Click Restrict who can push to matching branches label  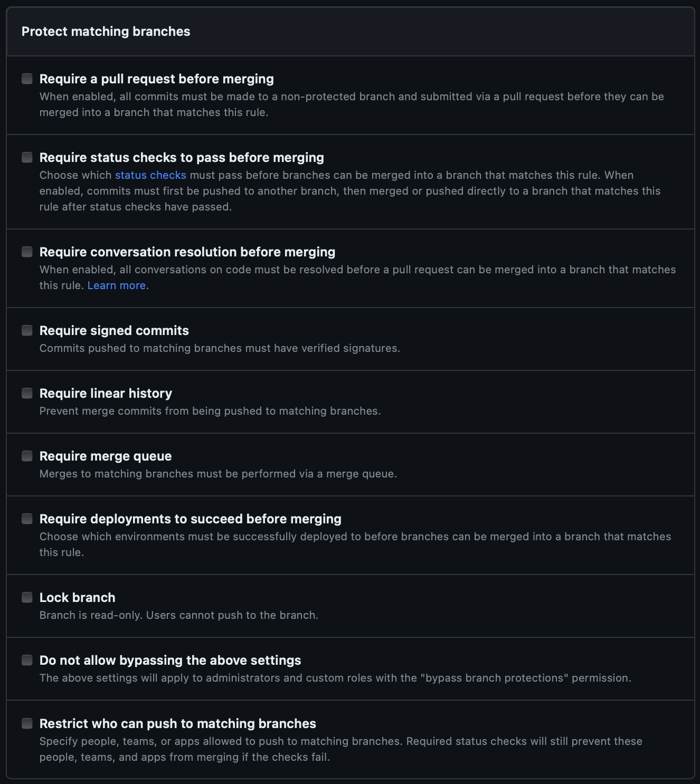click(x=178, y=724)
